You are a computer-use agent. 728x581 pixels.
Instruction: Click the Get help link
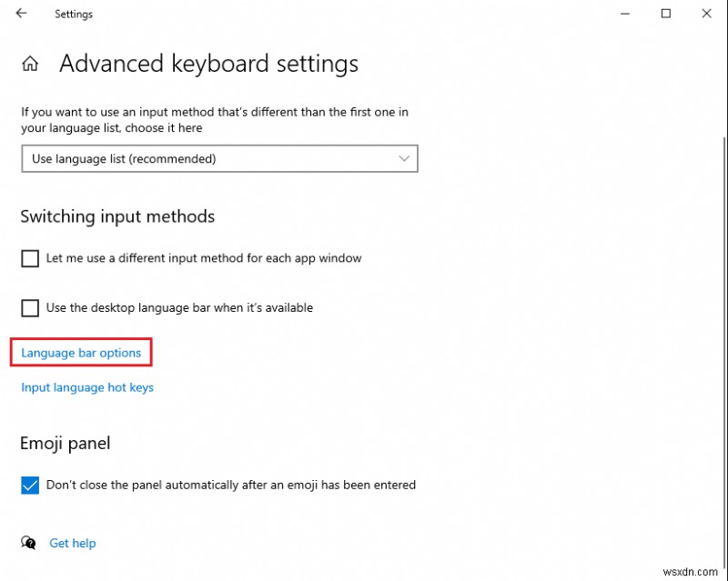pos(72,543)
